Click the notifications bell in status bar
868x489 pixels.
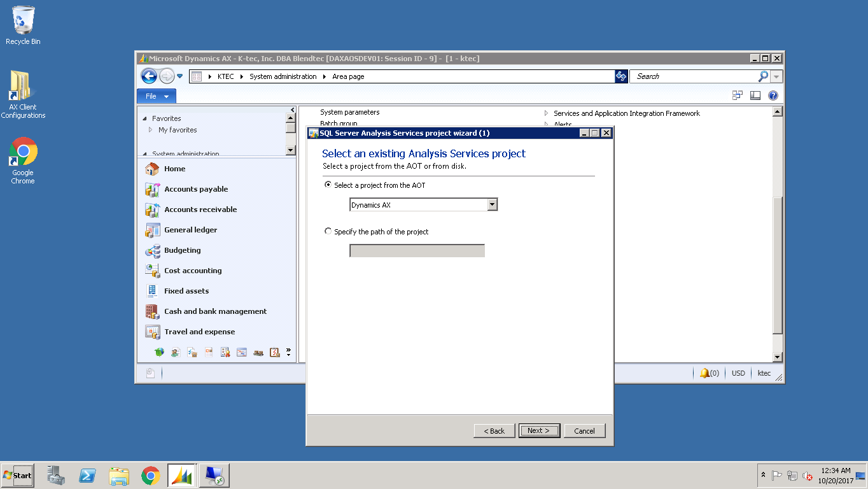pyautogui.click(x=704, y=373)
